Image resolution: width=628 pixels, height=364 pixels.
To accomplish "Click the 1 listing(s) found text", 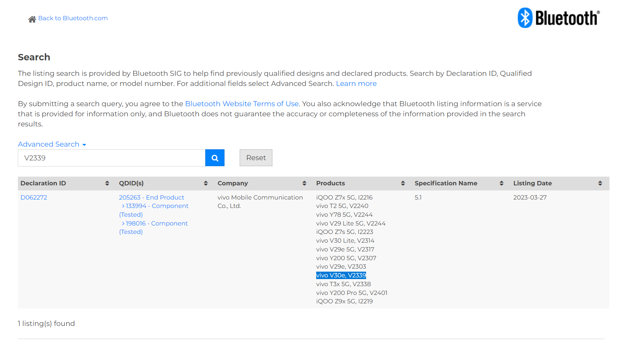I will click(46, 324).
